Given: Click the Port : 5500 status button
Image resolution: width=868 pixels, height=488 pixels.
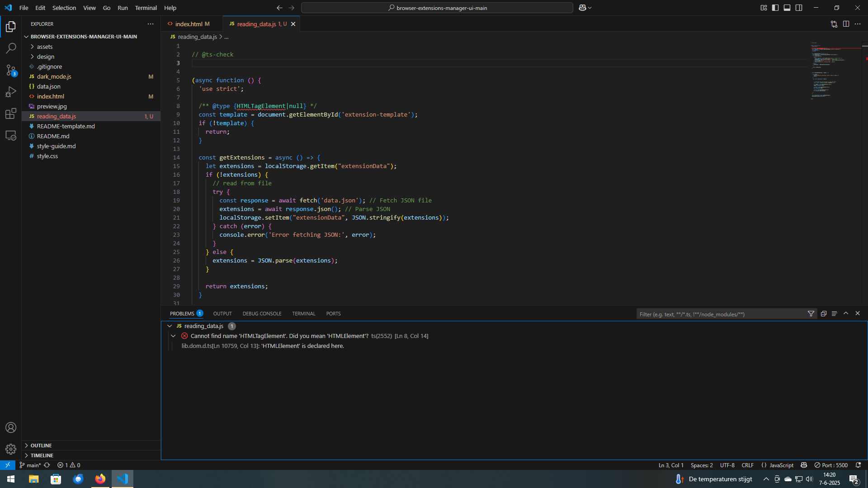Looking at the screenshot, I should [831, 465].
